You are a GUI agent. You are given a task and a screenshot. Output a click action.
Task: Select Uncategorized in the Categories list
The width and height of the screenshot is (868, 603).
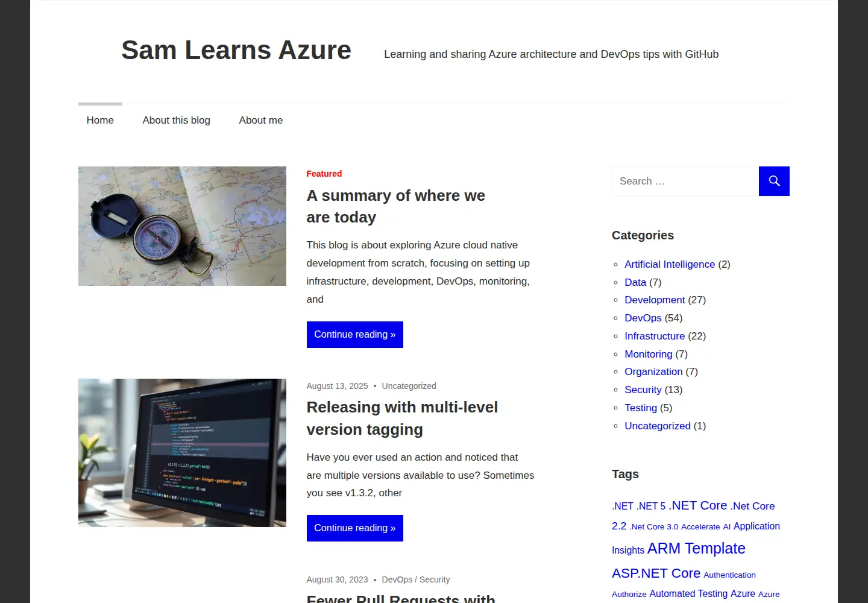pyautogui.click(x=658, y=426)
